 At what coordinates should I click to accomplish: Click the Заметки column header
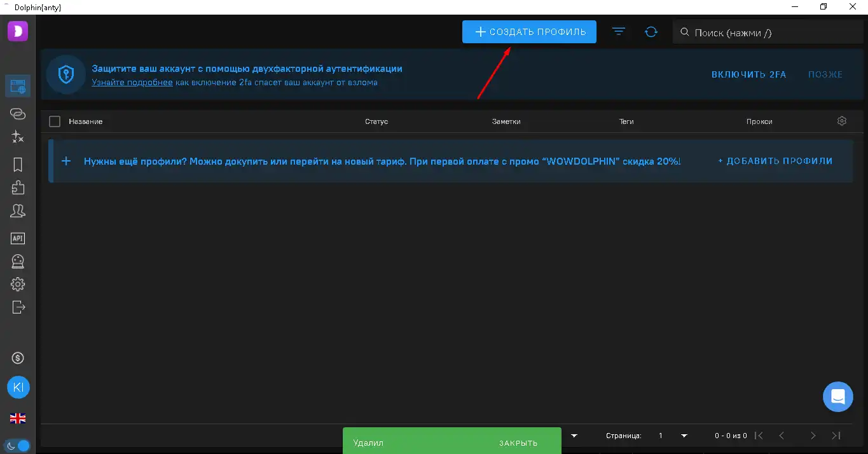[x=506, y=121]
